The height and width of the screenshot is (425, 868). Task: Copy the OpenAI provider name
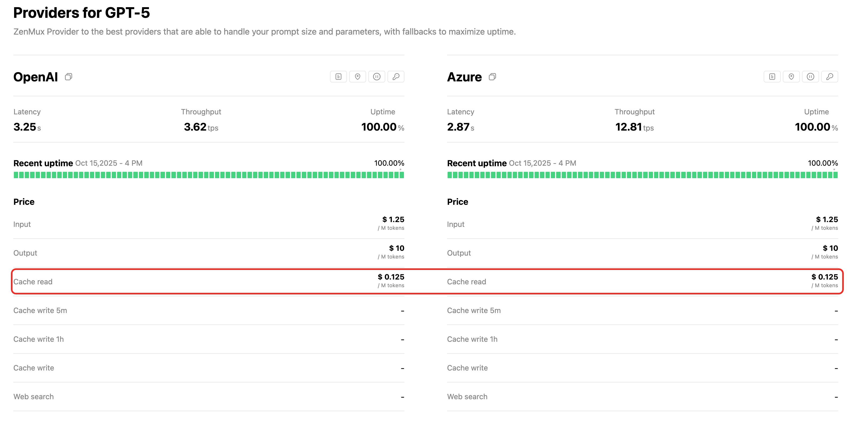68,77
